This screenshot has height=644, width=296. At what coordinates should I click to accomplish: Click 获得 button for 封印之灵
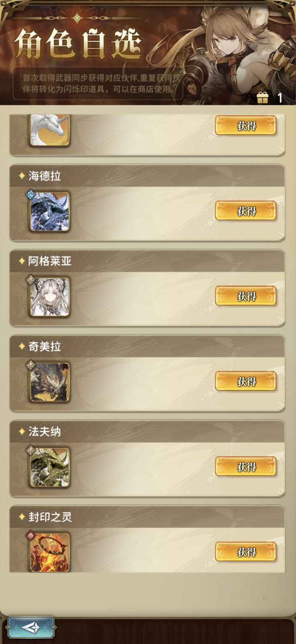246,551
